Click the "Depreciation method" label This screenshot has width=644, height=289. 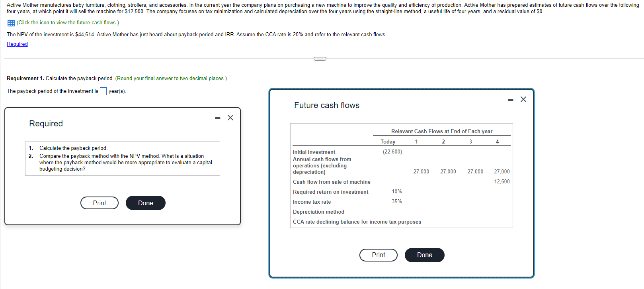pos(318,212)
